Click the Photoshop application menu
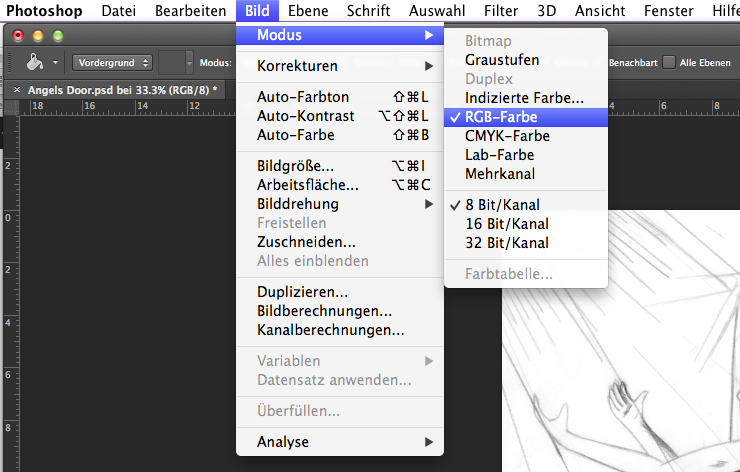The image size is (740, 472). [x=44, y=10]
